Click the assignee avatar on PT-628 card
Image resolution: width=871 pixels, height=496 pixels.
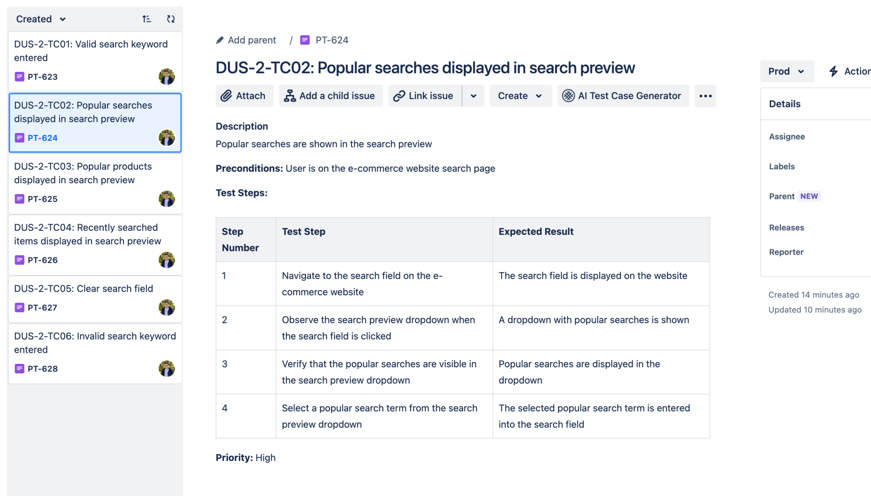[x=166, y=369]
